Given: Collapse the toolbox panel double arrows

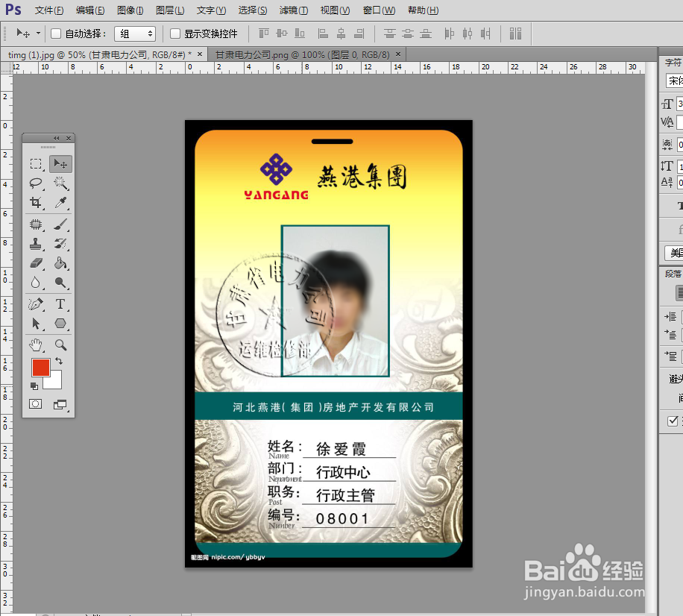Looking at the screenshot, I should [x=56, y=138].
